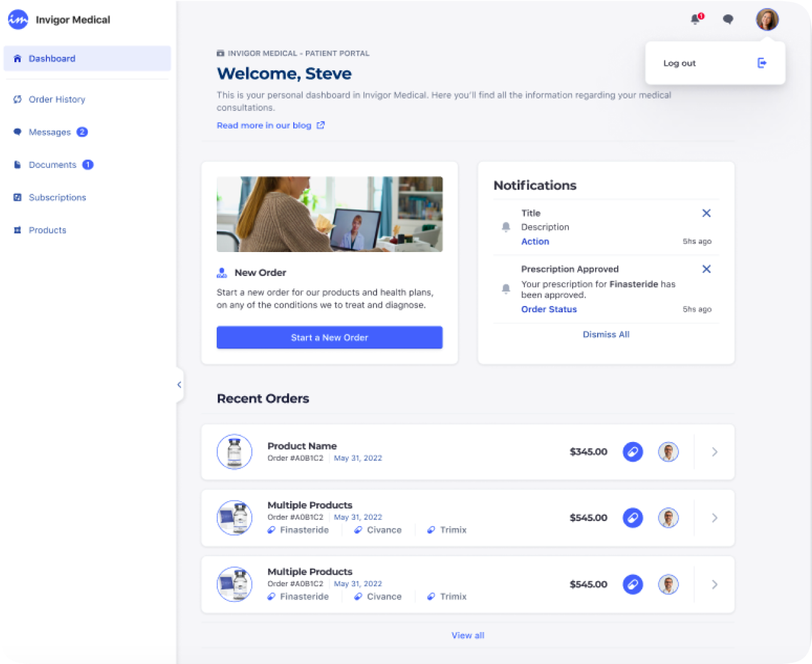
Task: Dismiss the Title notification with X
Action: (x=706, y=213)
